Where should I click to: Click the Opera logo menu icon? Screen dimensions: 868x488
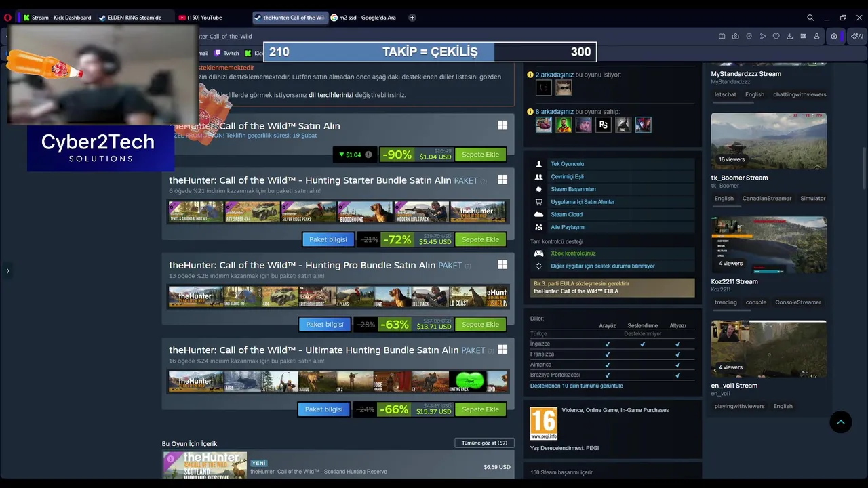(7, 18)
